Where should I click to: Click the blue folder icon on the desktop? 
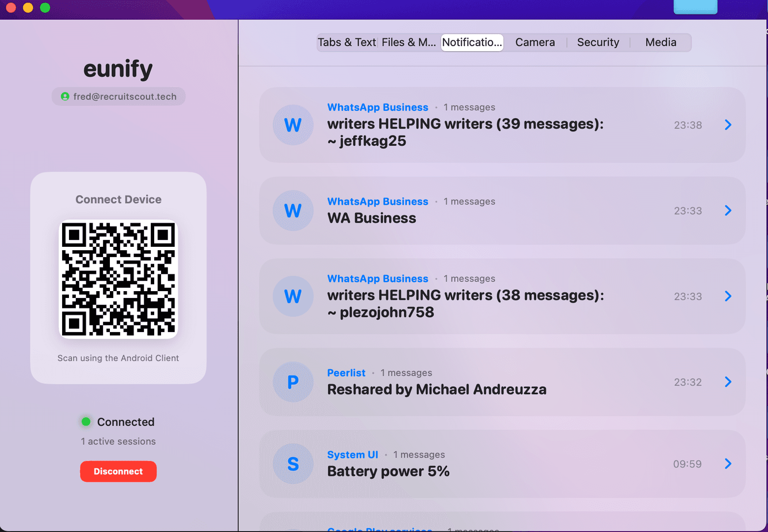pyautogui.click(x=696, y=7)
